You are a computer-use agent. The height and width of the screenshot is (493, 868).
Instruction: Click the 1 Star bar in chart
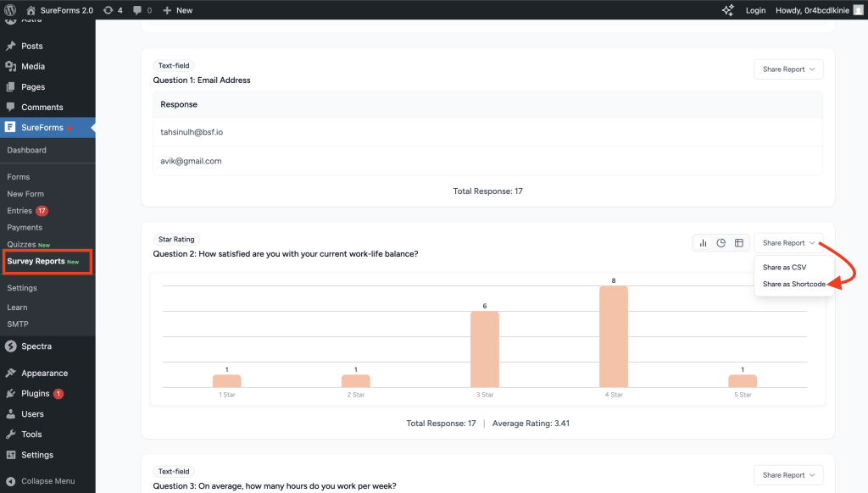[227, 381]
